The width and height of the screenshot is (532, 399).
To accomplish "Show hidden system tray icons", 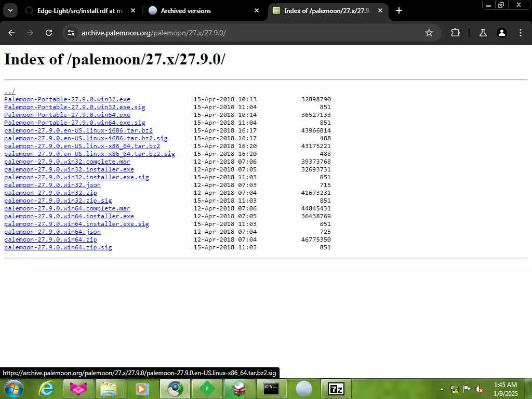I will click(442, 389).
